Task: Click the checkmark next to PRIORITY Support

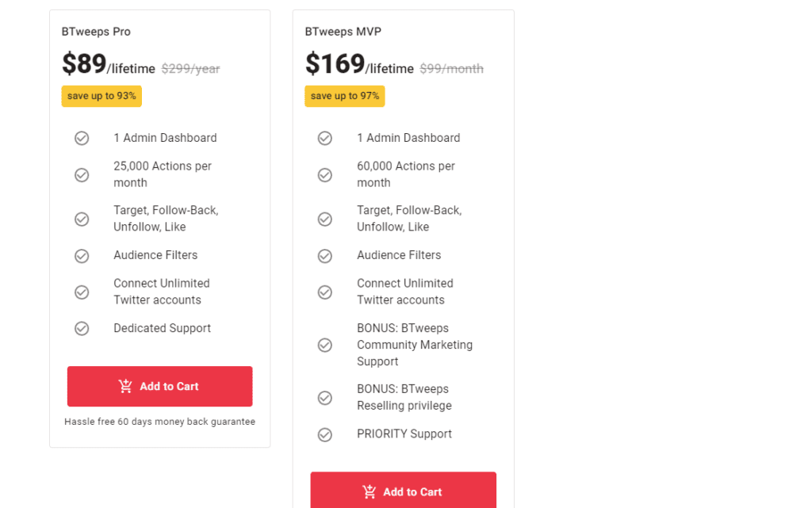Action: [x=325, y=434]
